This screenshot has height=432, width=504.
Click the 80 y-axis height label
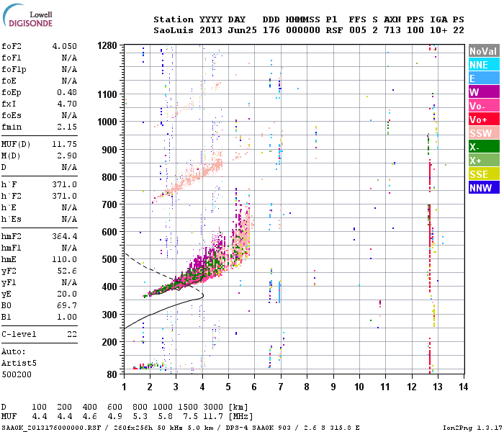112,374
